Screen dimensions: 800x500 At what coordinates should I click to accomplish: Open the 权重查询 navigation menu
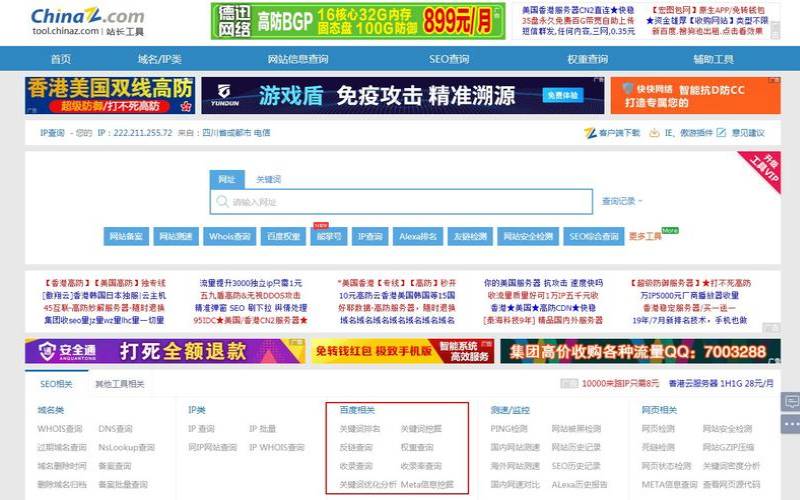588,59
